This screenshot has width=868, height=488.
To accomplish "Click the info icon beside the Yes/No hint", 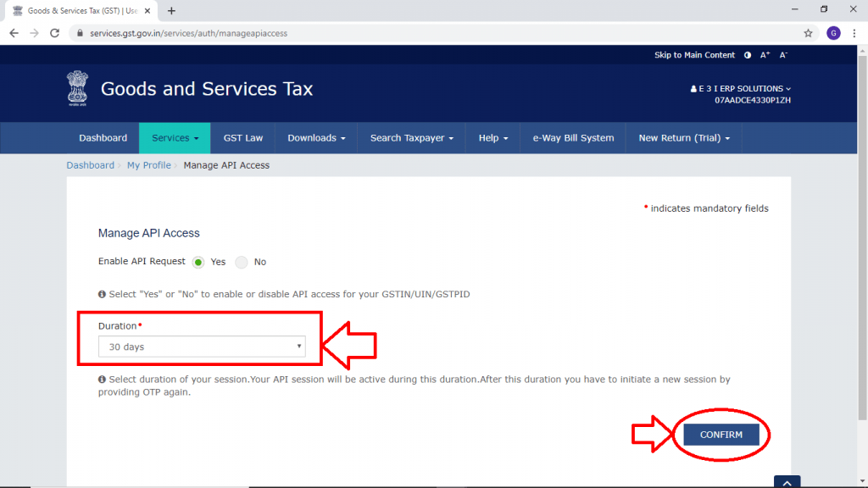I will click(x=102, y=294).
